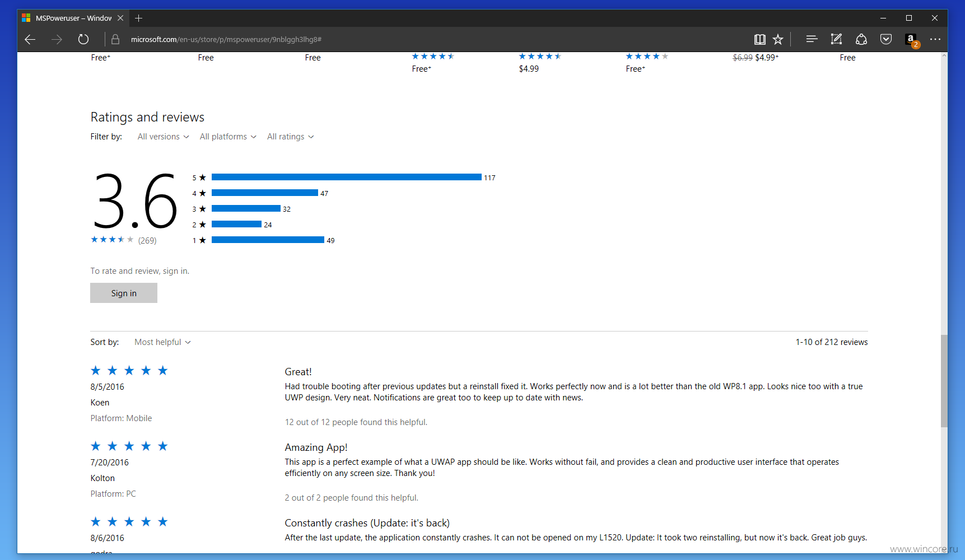Click the Ratings and reviews heading
The image size is (965, 560).
click(x=147, y=117)
